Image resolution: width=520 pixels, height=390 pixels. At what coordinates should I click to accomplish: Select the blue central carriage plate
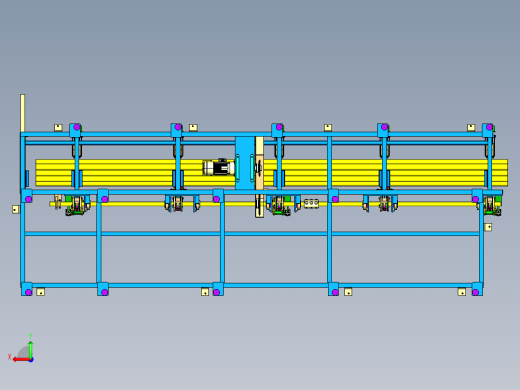coord(245,163)
